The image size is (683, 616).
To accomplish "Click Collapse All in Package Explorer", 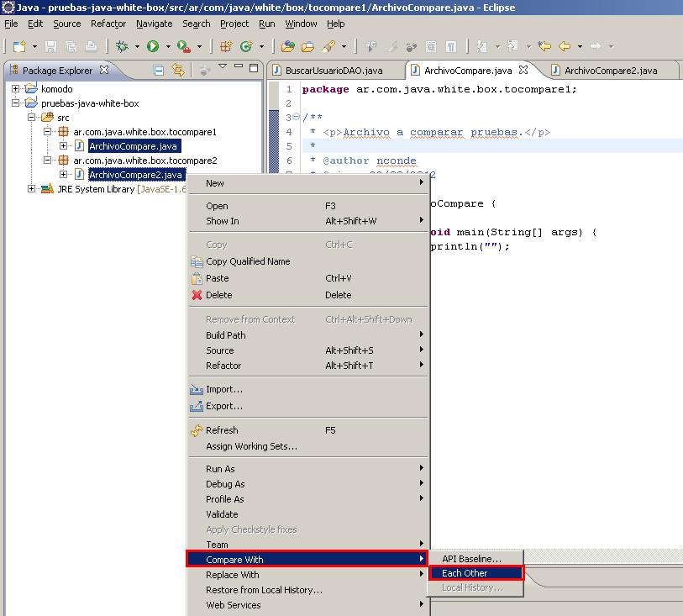I will pyautogui.click(x=159, y=70).
